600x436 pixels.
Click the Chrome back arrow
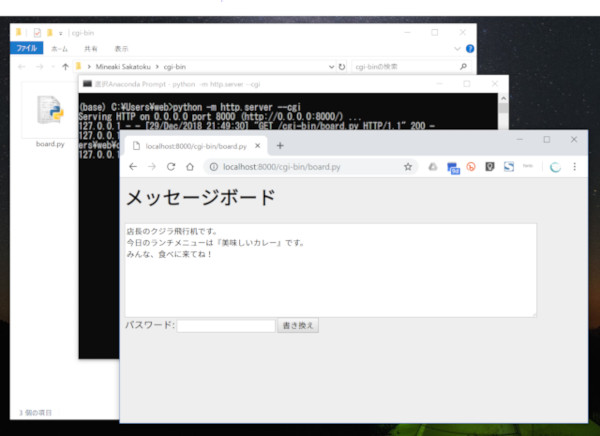pyautogui.click(x=133, y=167)
